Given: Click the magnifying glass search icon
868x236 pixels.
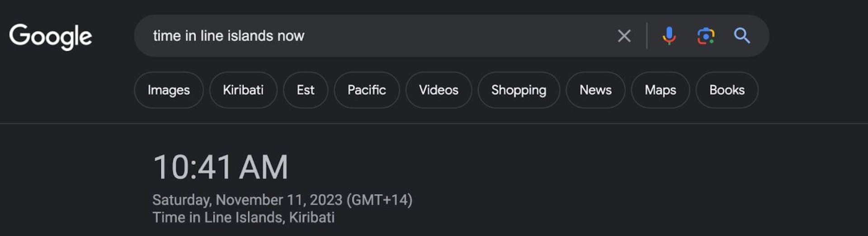Looking at the screenshot, I should pyautogui.click(x=741, y=36).
